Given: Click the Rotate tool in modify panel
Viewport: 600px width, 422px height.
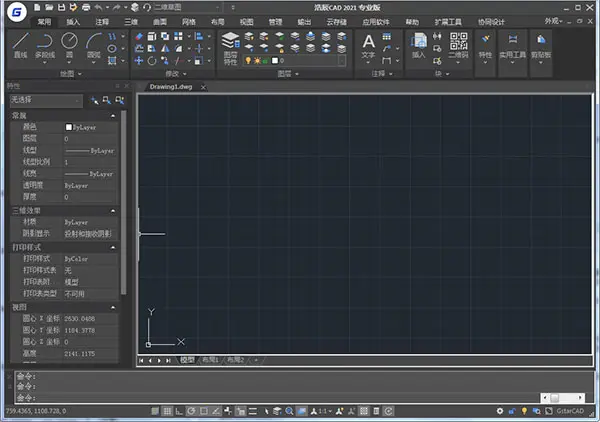Looking at the screenshot, I should tap(152, 60).
